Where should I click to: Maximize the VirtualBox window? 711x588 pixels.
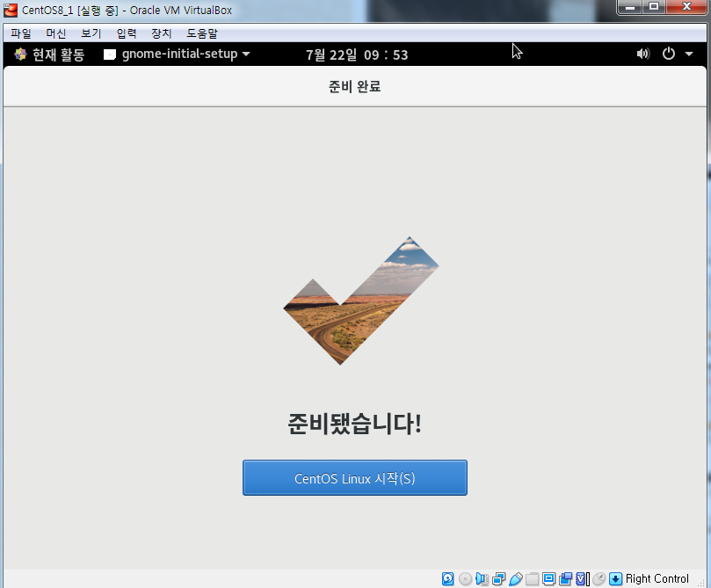(653, 7)
